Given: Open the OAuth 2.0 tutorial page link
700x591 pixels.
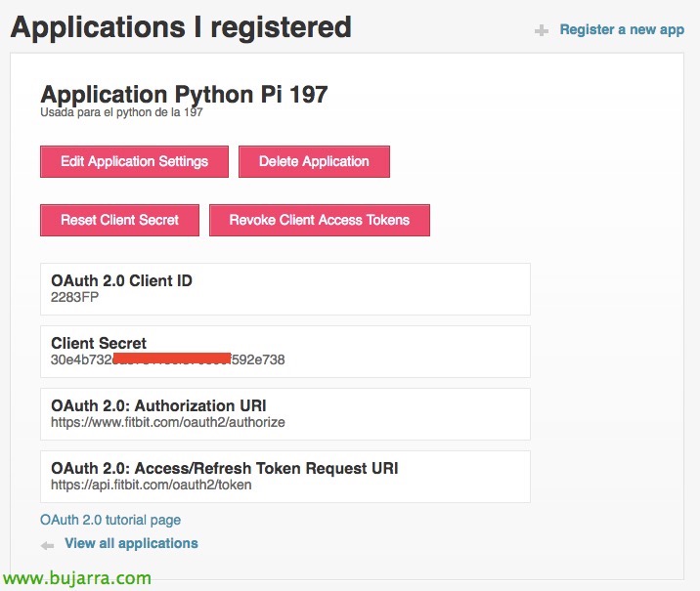Looking at the screenshot, I should pos(110,520).
